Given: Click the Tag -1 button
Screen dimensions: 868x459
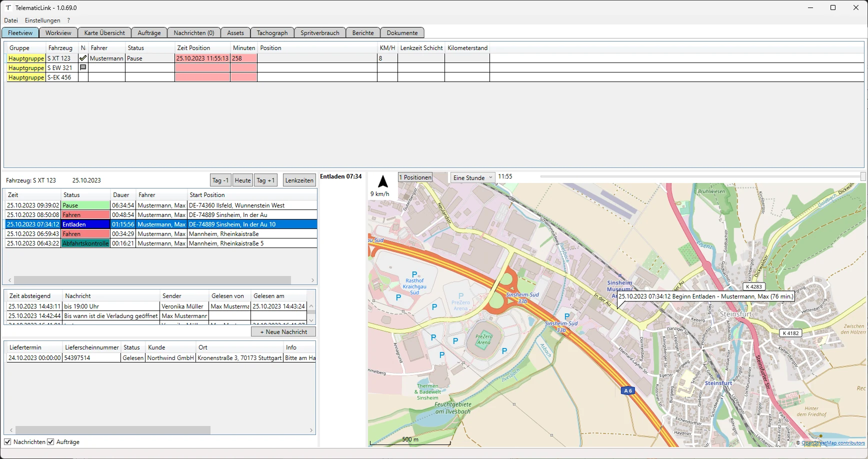Looking at the screenshot, I should click(220, 180).
